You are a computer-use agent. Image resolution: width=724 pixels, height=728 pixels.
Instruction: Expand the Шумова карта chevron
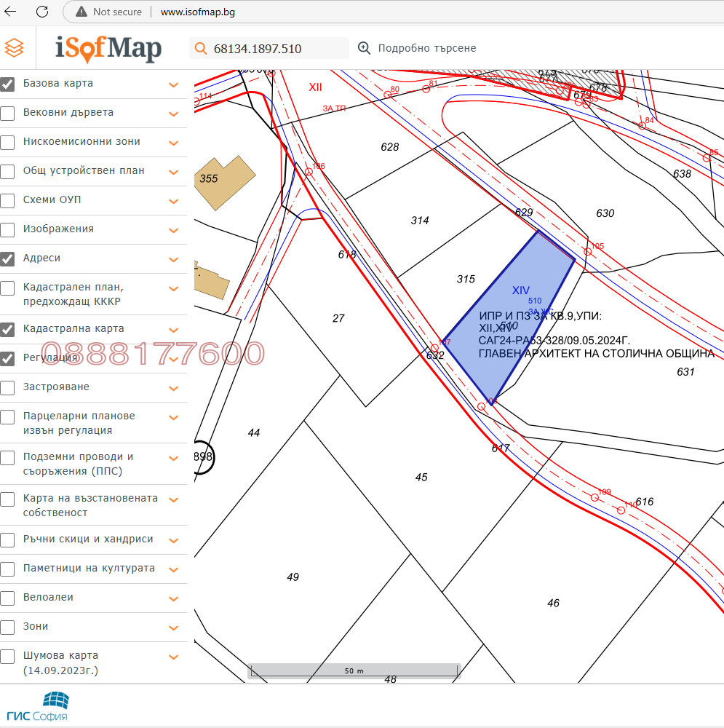pyautogui.click(x=173, y=657)
